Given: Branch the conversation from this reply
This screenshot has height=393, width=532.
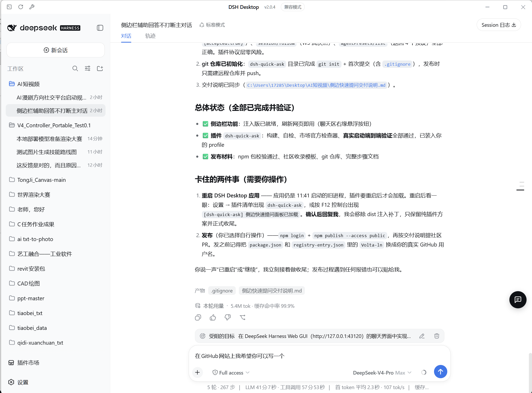Looking at the screenshot, I should tap(242, 317).
